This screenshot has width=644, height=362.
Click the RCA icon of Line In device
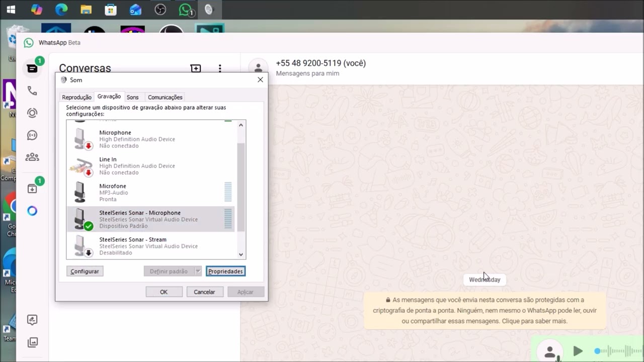81,166
